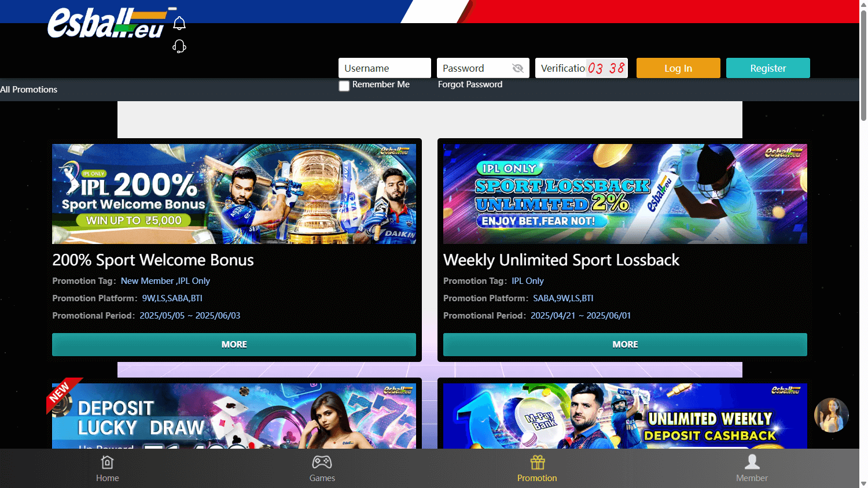Open the Forgot Password link
Viewport: 868px width, 488px height.
[x=470, y=84]
